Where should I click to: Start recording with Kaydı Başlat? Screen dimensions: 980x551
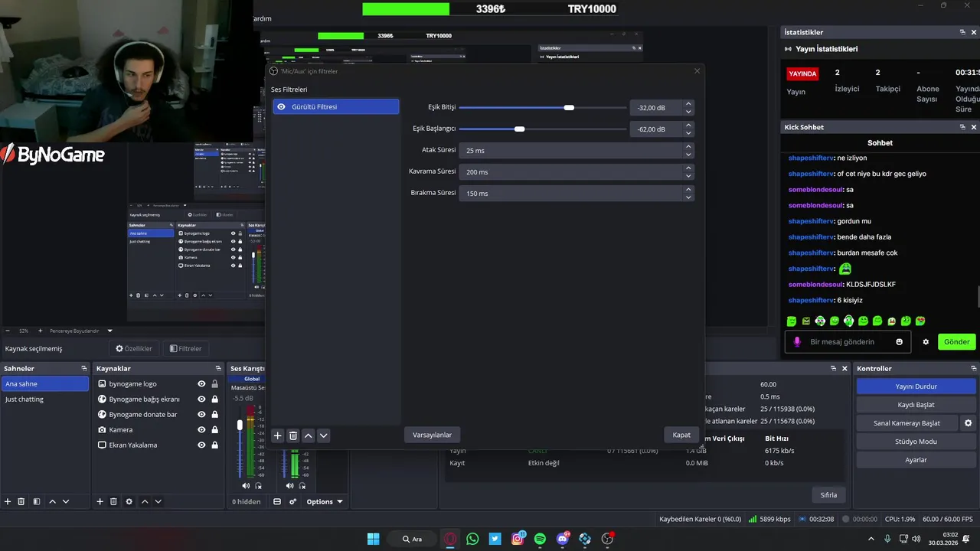pyautogui.click(x=916, y=405)
